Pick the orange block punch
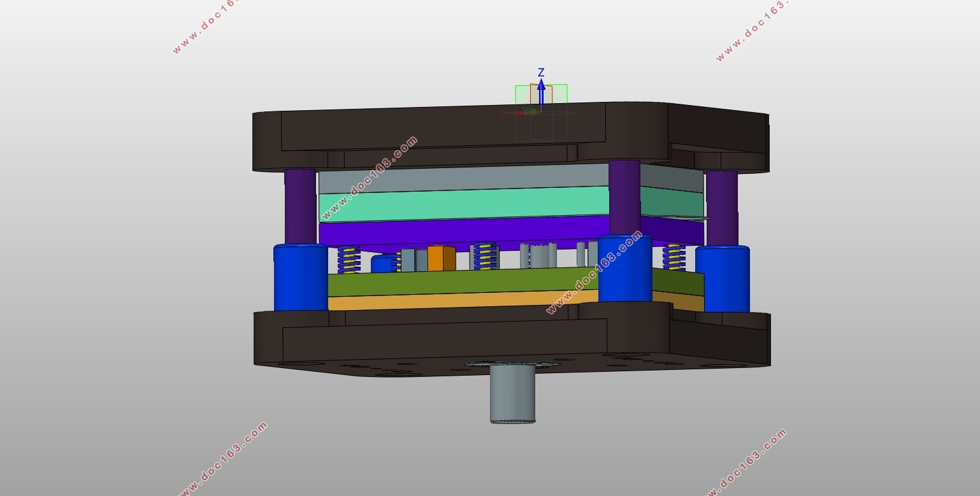 441,258
